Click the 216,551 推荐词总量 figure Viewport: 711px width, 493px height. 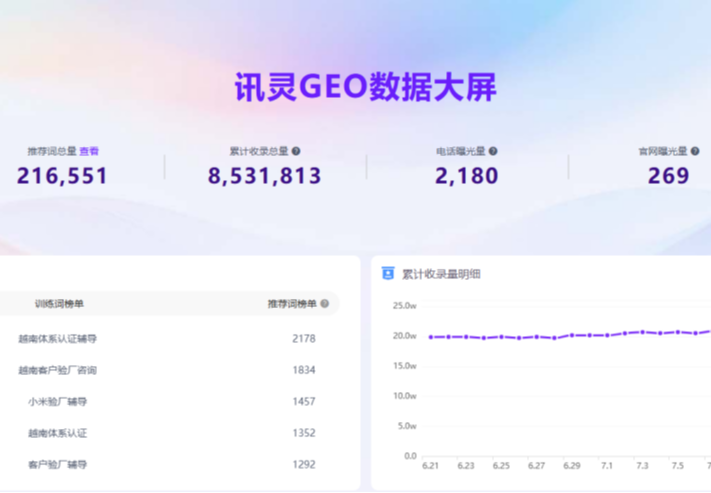(x=62, y=176)
